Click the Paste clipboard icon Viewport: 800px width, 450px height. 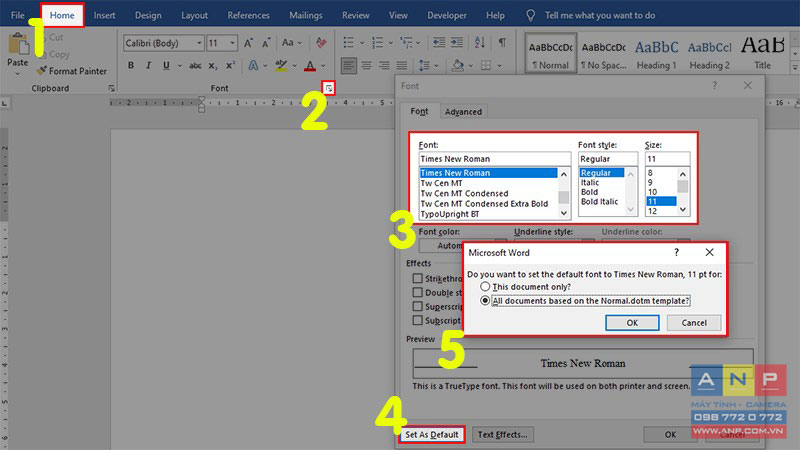[x=18, y=44]
